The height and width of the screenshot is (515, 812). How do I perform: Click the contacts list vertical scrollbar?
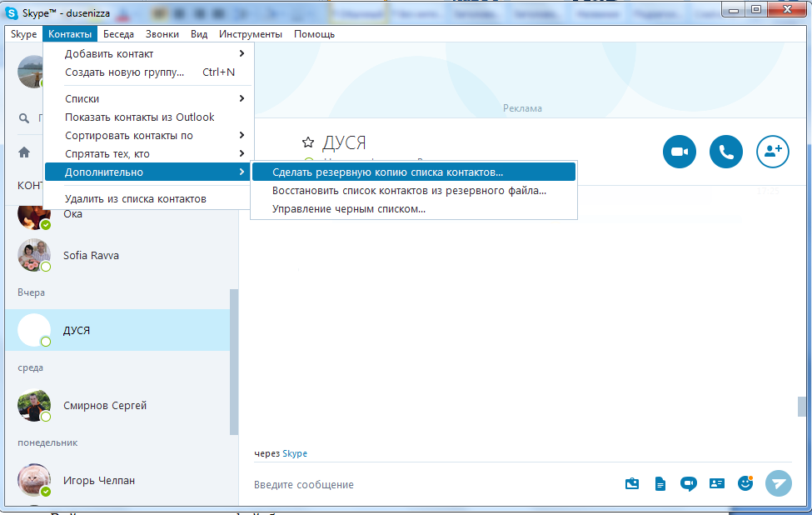pos(233,362)
